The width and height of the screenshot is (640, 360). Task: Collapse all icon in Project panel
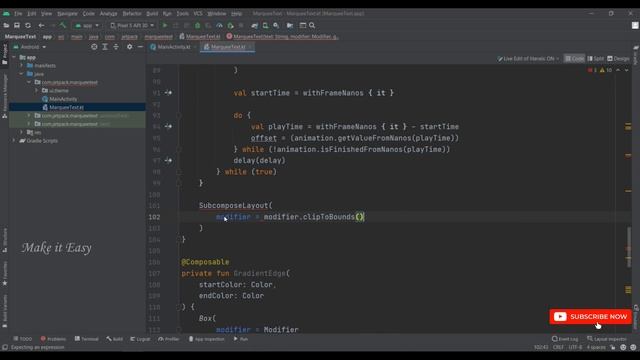pos(116,47)
